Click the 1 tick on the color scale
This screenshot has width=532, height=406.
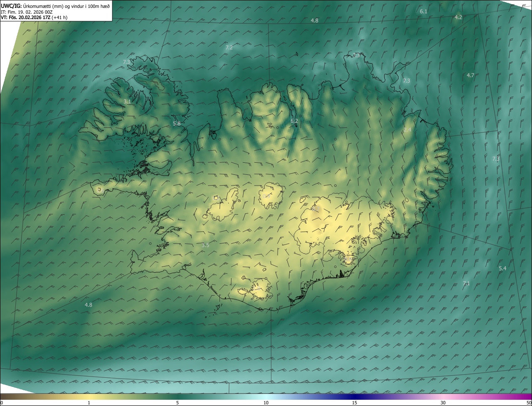coord(89,403)
